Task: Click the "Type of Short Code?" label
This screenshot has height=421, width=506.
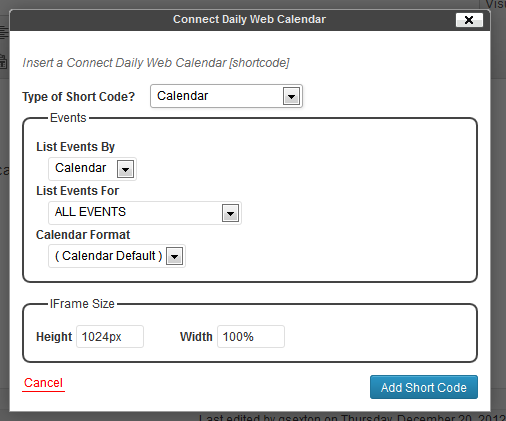Action: click(x=79, y=97)
